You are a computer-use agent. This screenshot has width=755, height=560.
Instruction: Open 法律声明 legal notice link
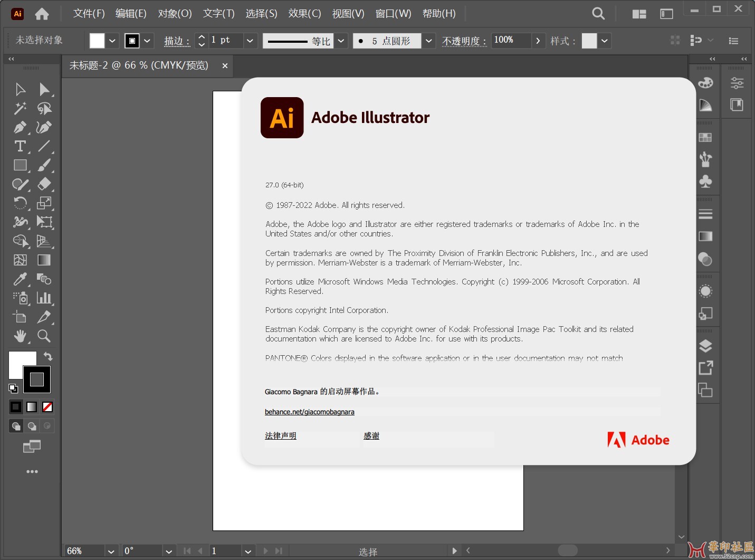point(281,436)
